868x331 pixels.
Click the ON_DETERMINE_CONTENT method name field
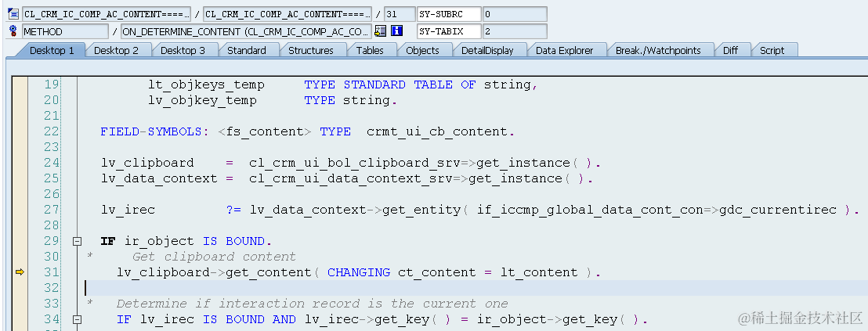(x=246, y=31)
